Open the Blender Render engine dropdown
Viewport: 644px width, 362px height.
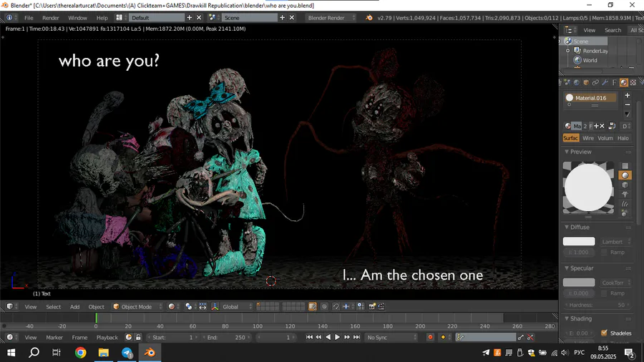click(331, 18)
